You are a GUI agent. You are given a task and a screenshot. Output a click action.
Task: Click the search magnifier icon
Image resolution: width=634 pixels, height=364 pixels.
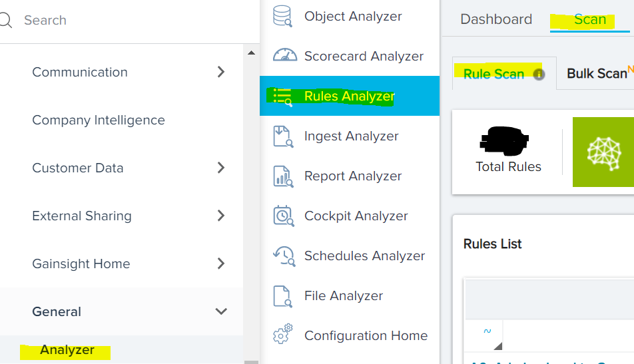(x=5, y=20)
